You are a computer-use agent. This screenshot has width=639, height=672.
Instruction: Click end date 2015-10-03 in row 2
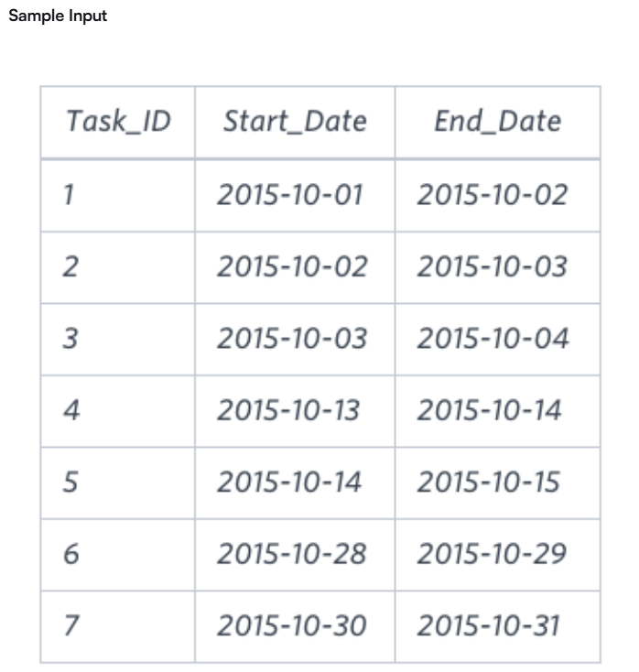[x=493, y=266]
